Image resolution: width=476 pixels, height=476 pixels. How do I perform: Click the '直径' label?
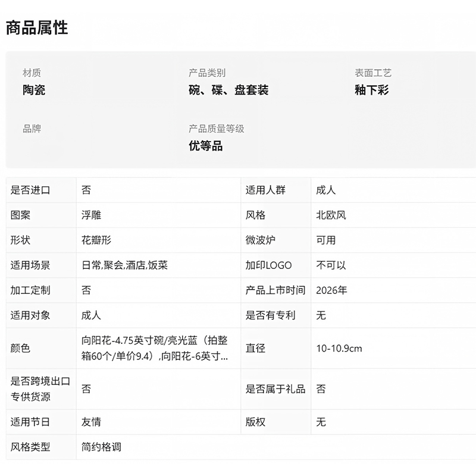(255, 348)
